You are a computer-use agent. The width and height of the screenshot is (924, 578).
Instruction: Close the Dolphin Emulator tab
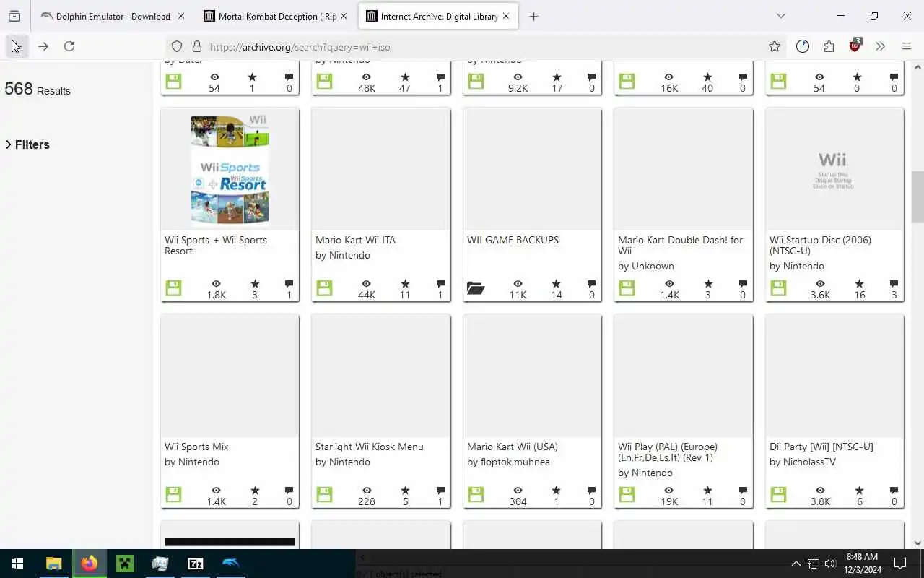tap(180, 16)
